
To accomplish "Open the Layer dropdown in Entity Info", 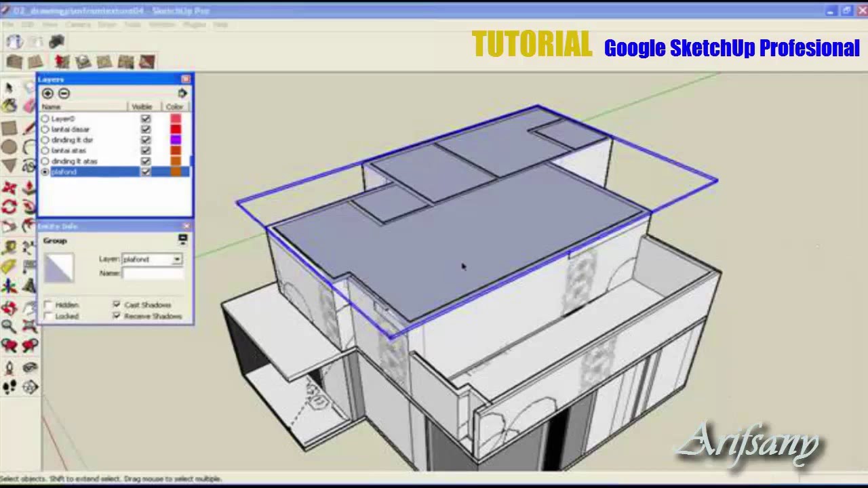I will (x=177, y=260).
